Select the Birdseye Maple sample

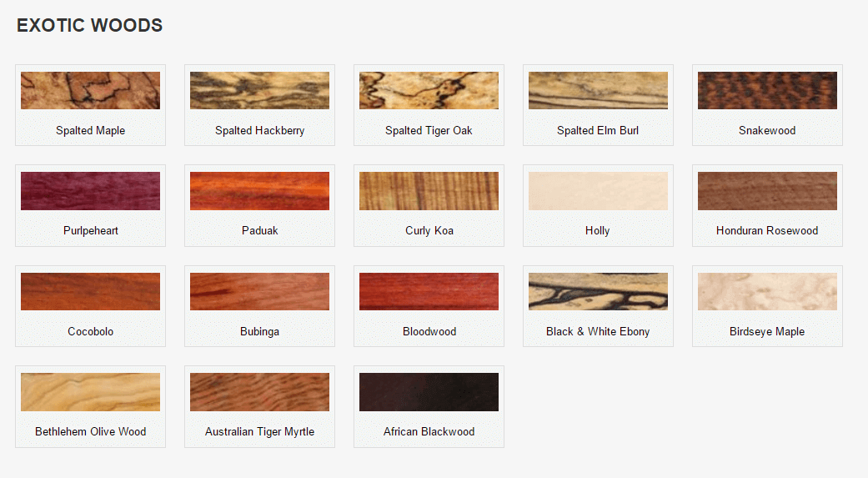point(767,291)
